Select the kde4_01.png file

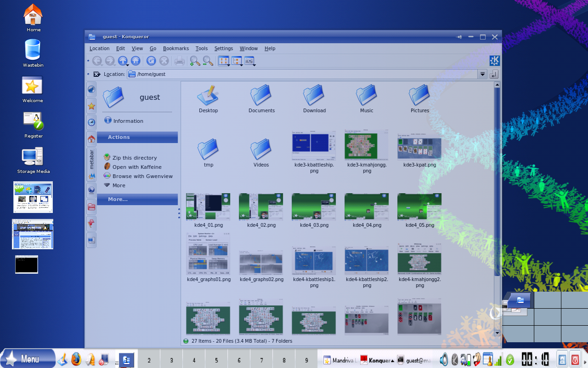[x=208, y=210]
